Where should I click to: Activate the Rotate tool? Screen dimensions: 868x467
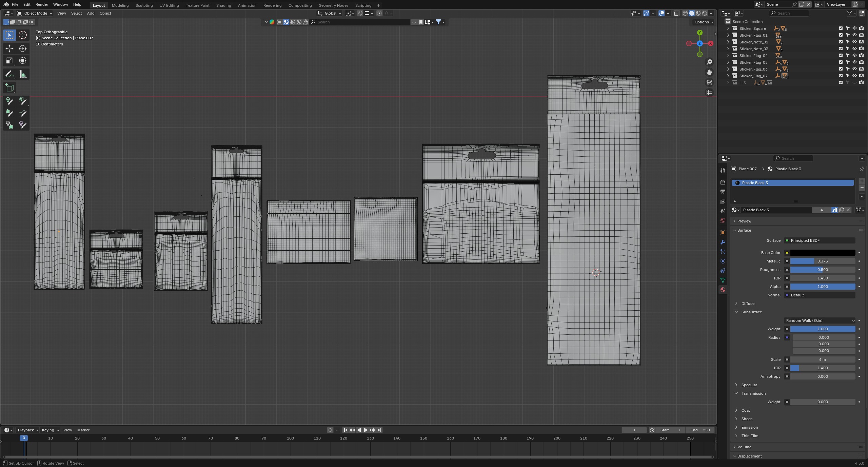(x=23, y=48)
